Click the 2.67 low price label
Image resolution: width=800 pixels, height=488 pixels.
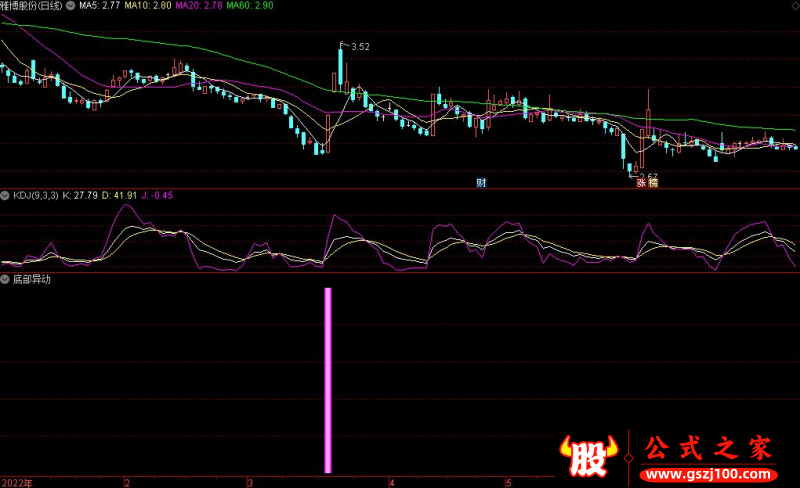(648, 176)
